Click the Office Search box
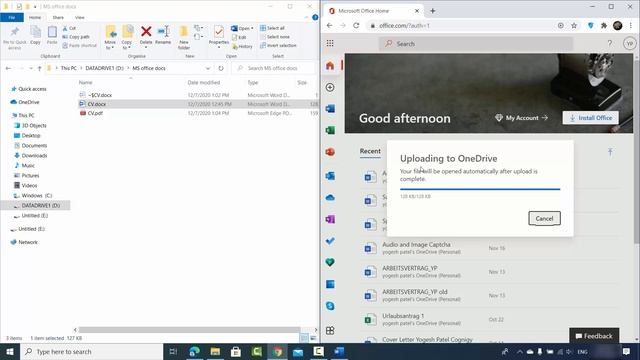 (476, 44)
